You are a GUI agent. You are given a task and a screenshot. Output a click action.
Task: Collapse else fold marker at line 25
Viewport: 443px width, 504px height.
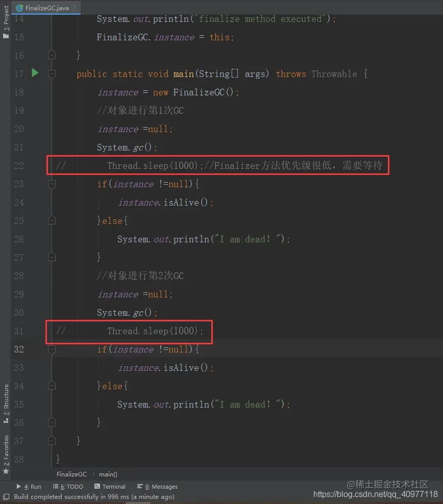(x=52, y=220)
